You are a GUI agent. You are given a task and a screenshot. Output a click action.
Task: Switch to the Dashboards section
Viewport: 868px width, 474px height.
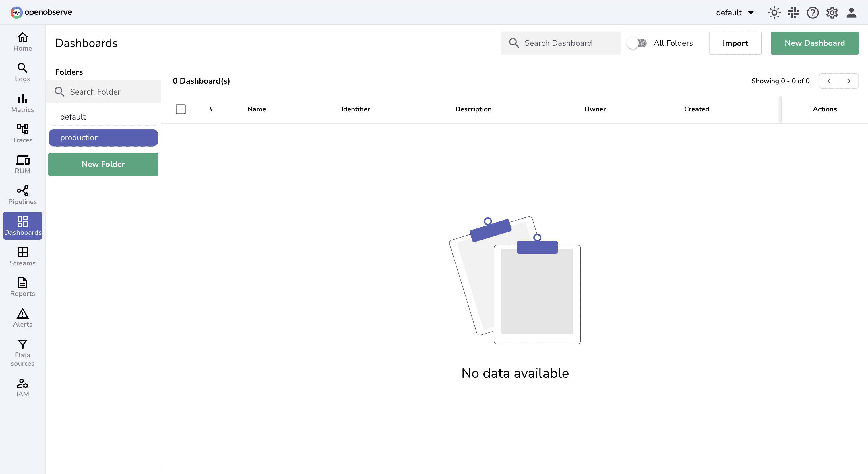22,225
